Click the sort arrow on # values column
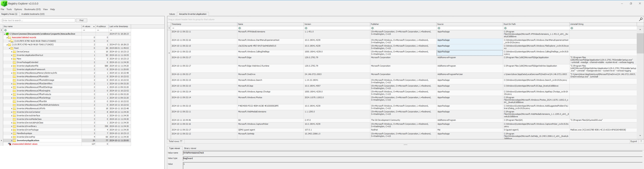Image resolution: width=644 pixels, height=169 pixels. click(94, 26)
